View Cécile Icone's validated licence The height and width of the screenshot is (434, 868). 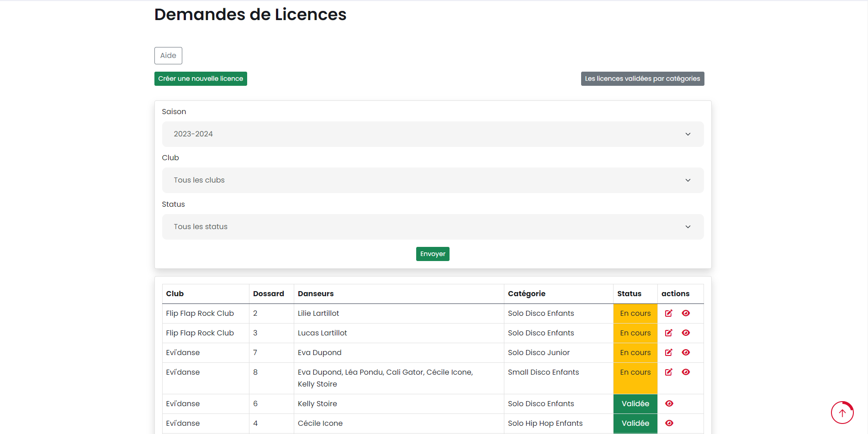(x=669, y=423)
